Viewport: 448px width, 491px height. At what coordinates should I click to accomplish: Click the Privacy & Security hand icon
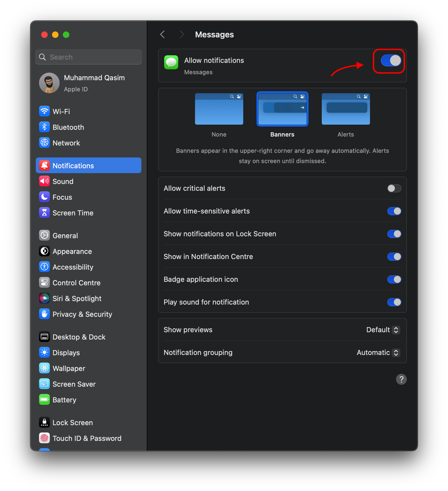click(x=44, y=314)
